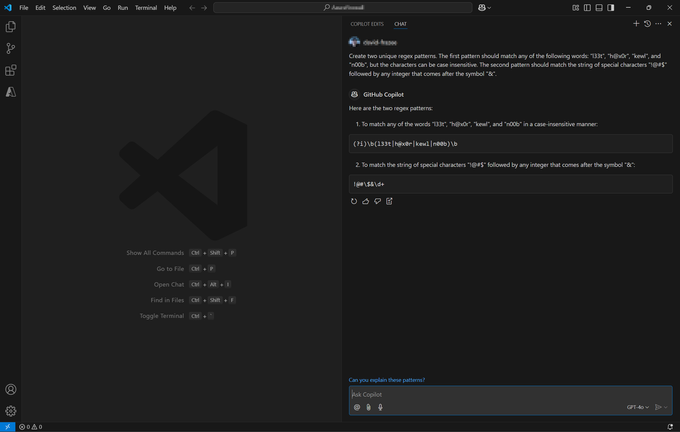
Task: Click the Find in Files shortcut hint
Action: coord(193,300)
